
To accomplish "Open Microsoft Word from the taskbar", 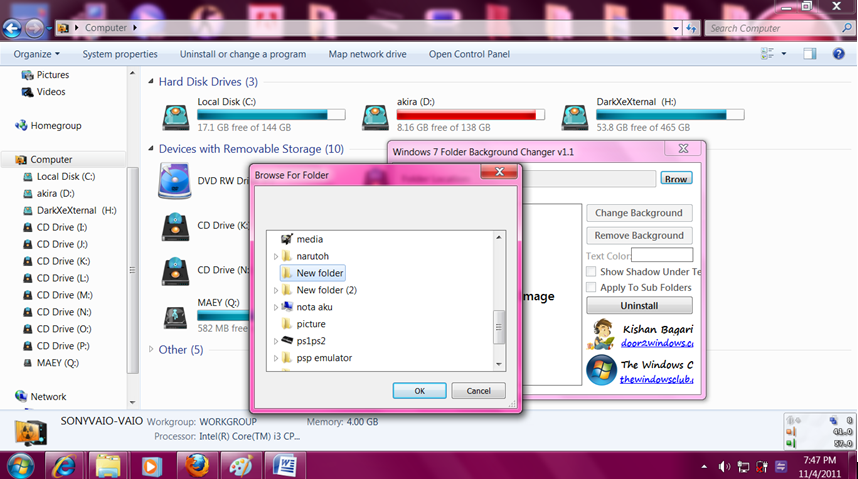I will pos(285,466).
